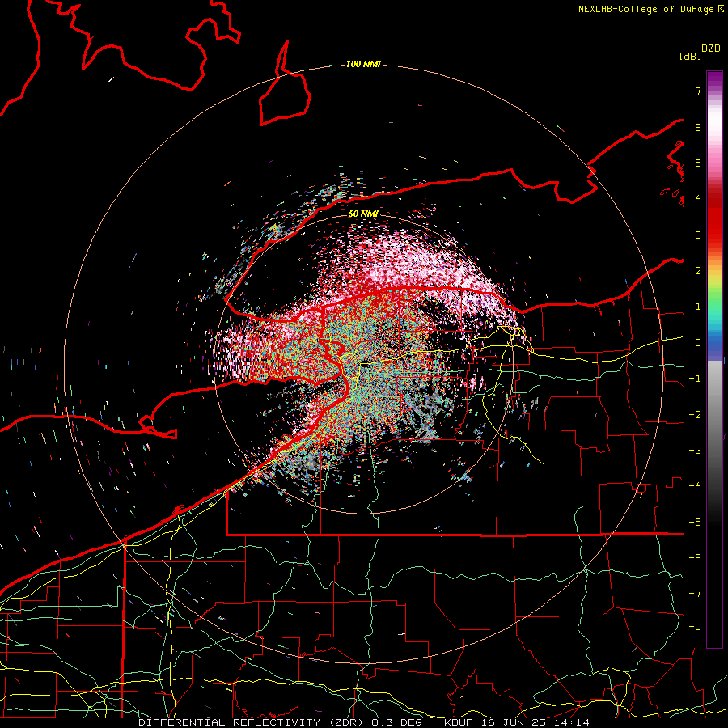Click the -1 value on the colorbar scale
The width and height of the screenshot is (728, 728).
(x=695, y=379)
